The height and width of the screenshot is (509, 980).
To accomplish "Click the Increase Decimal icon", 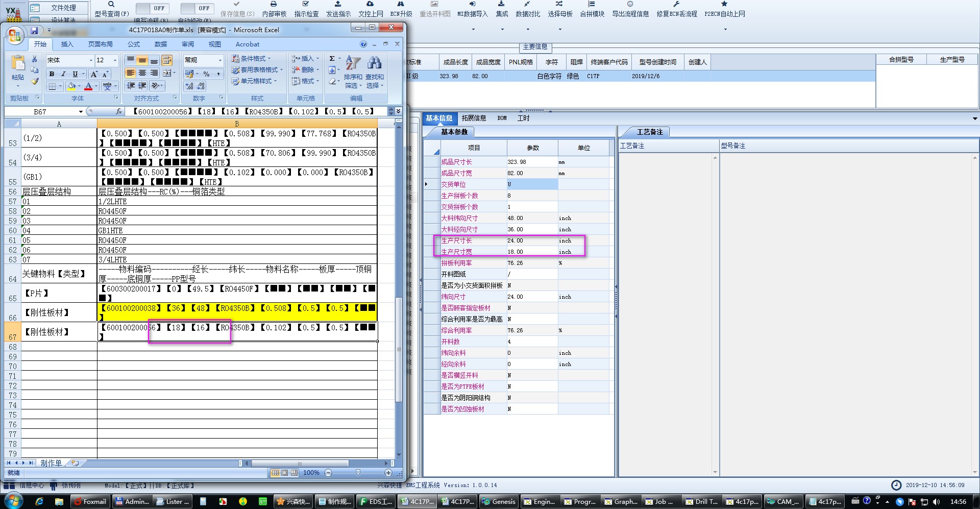I will [189, 86].
